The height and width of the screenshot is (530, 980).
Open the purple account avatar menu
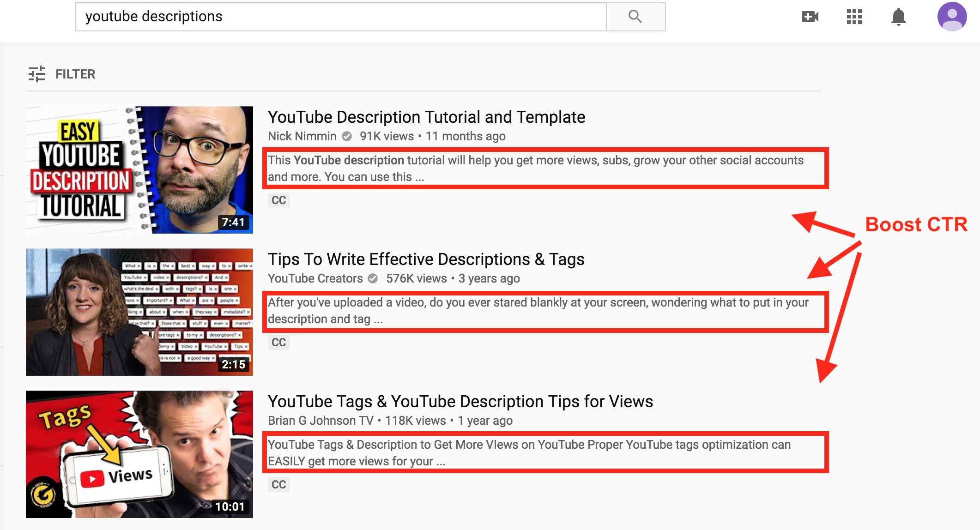pyautogui.click(x=952, y=17)
